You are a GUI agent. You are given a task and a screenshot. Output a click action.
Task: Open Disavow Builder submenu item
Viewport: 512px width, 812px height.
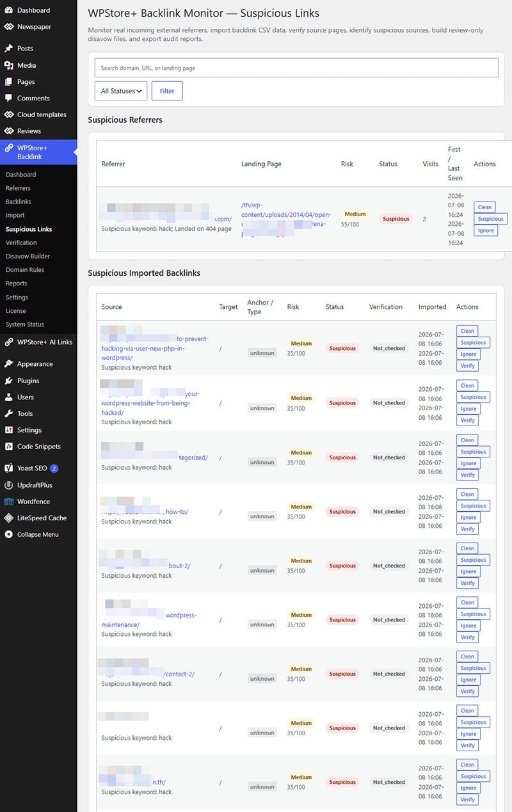click(x=28, y=256)
